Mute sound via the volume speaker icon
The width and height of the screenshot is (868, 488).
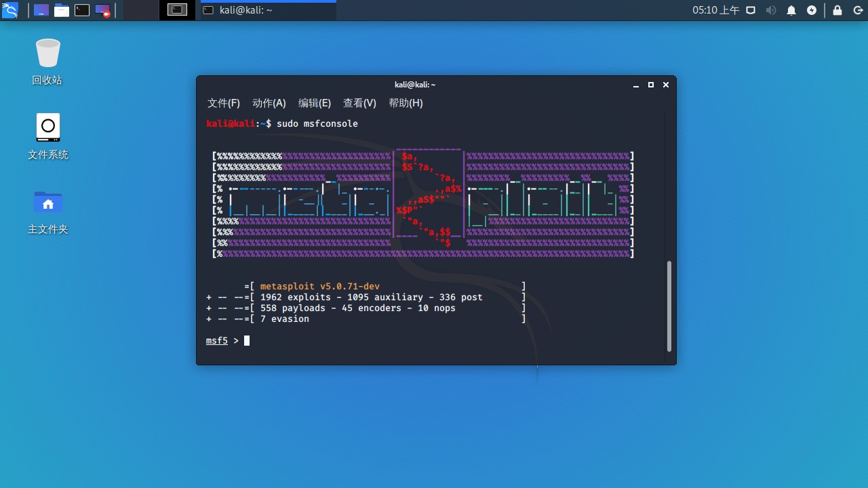[x=771, y=10]
